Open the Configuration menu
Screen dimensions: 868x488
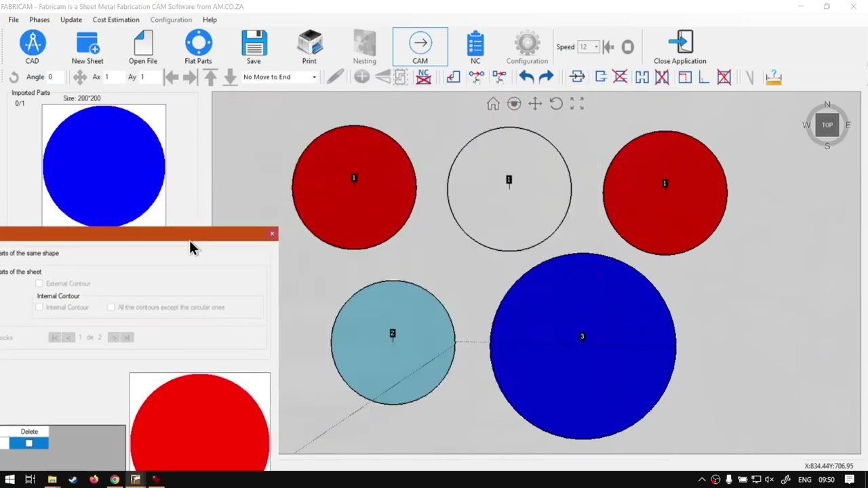(171, 20)
